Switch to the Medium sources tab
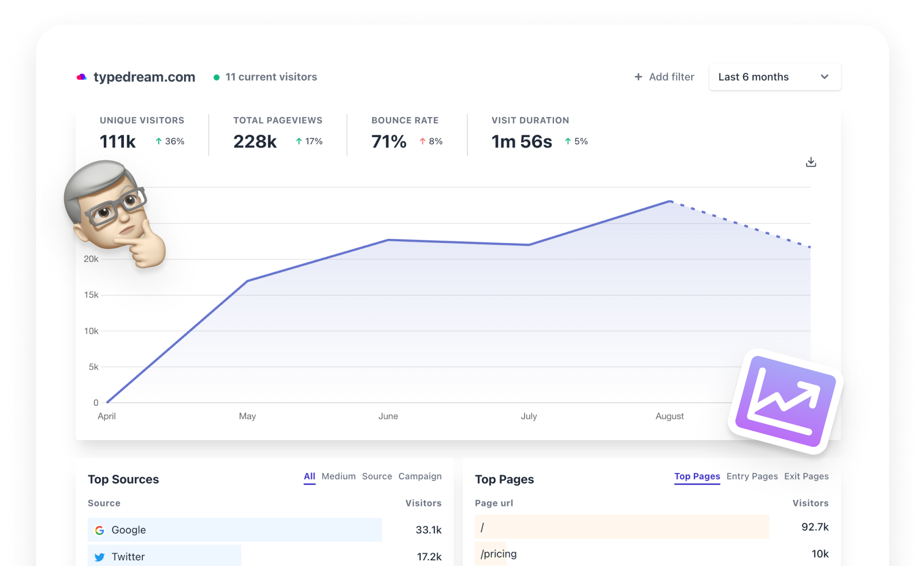Viewport: 924px width, 566px height. click(338, 476)
